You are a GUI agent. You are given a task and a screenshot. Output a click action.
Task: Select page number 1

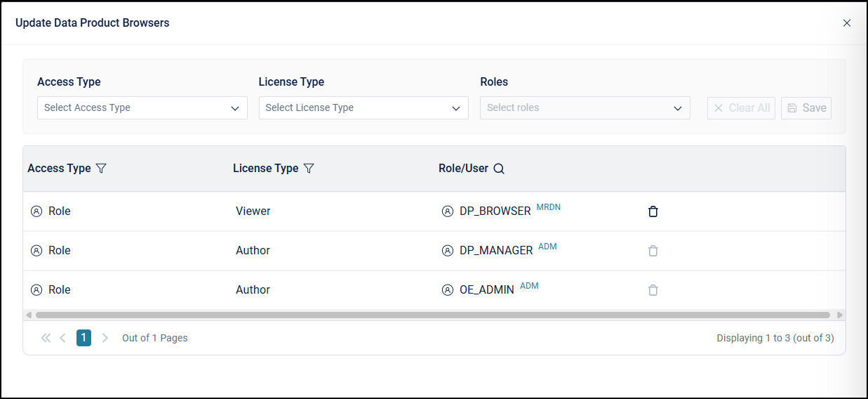[x=84, y=338]
